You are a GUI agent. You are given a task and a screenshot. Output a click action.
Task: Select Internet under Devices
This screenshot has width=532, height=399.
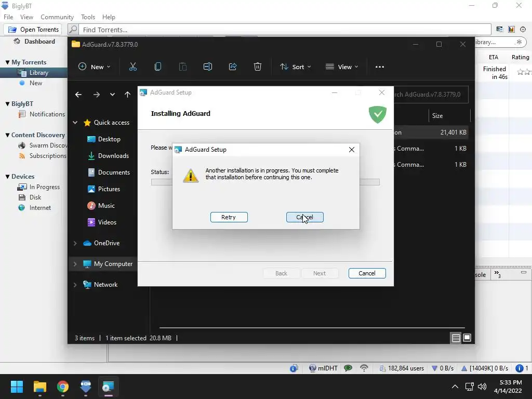[39, 208]
